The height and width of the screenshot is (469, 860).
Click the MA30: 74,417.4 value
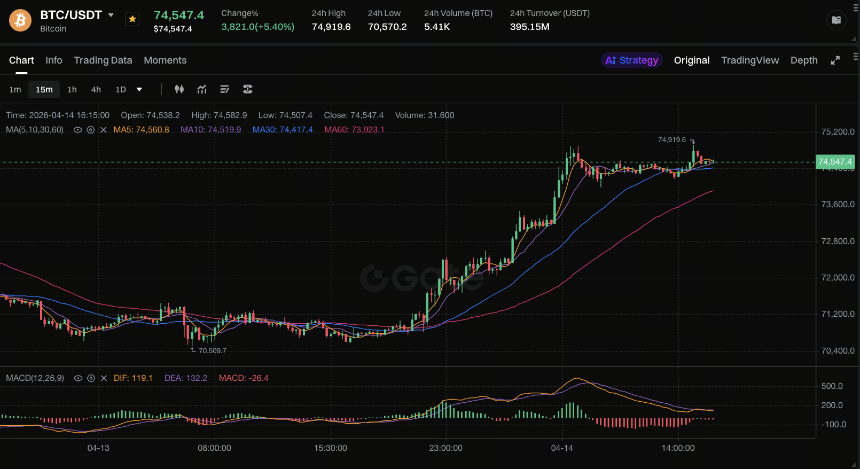point(282,130)
